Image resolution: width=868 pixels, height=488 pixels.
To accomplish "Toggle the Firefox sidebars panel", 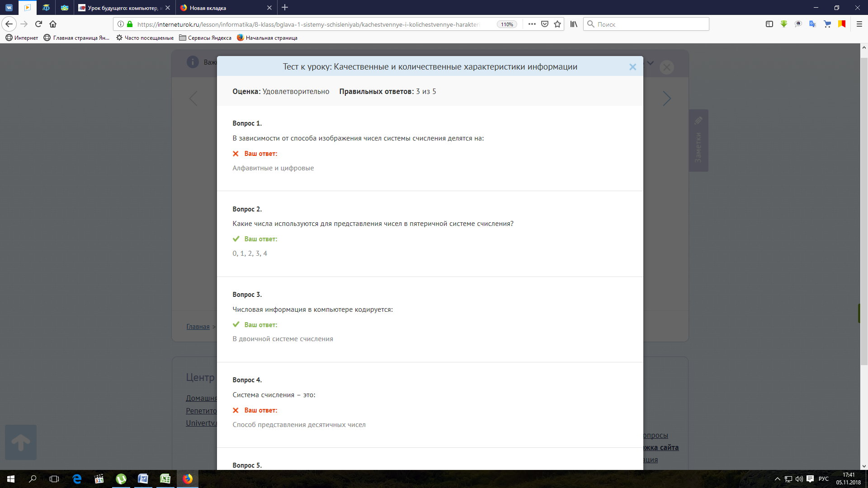I will point(769,24).
